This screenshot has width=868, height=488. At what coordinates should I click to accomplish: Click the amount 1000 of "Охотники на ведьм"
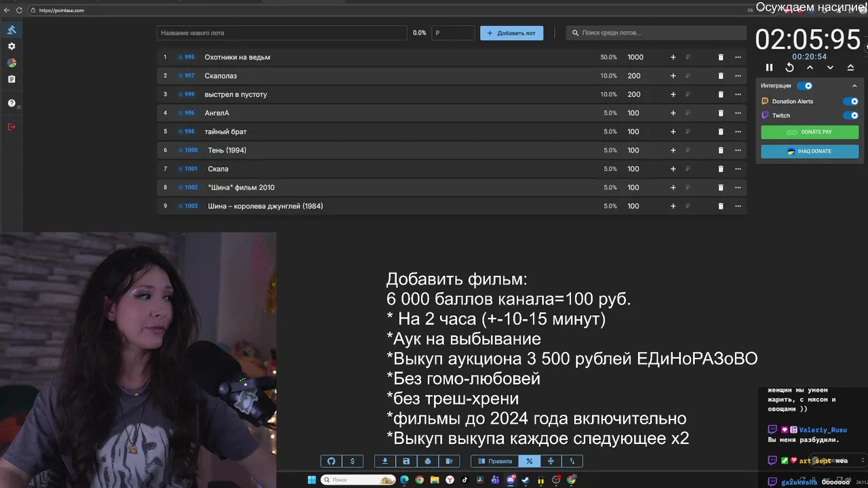(x=635, y=58)
